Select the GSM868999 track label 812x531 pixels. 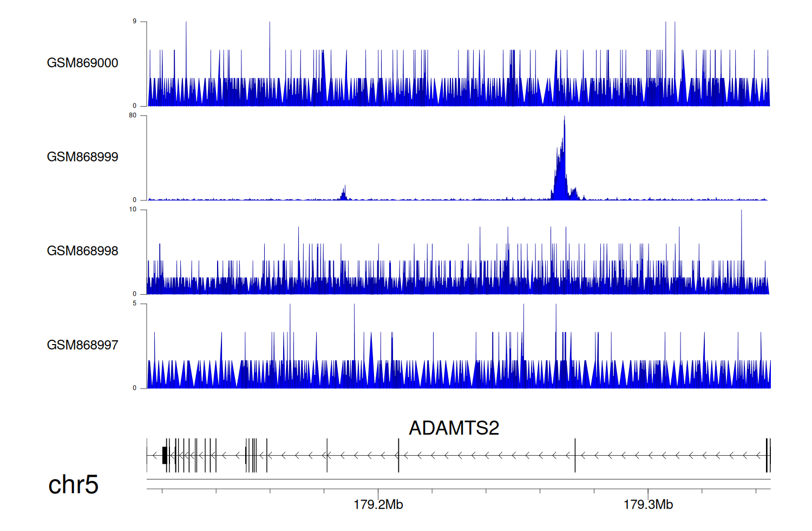[x=82, y=157]
